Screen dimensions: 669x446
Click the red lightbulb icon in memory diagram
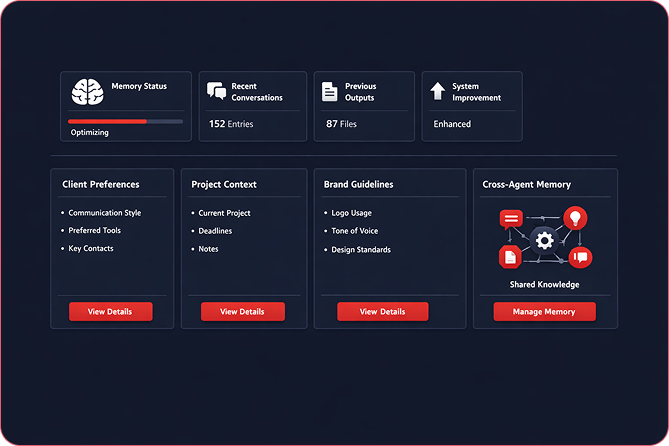point(574,218)
